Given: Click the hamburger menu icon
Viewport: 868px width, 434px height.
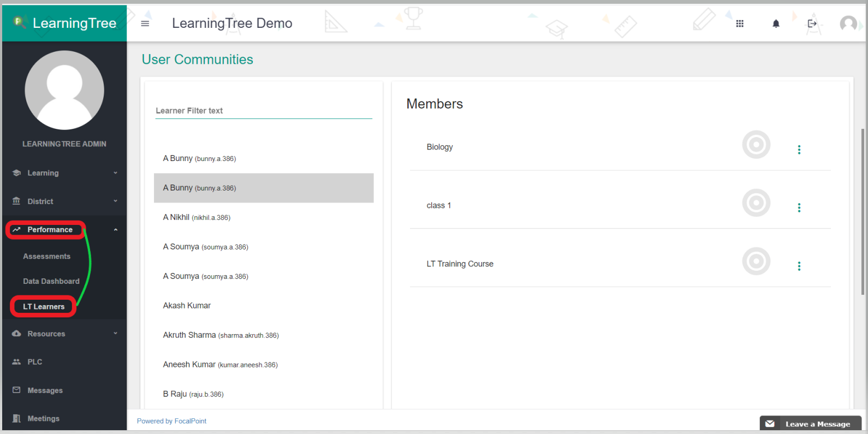Looking at the screenshot, I should coord(145,23).
